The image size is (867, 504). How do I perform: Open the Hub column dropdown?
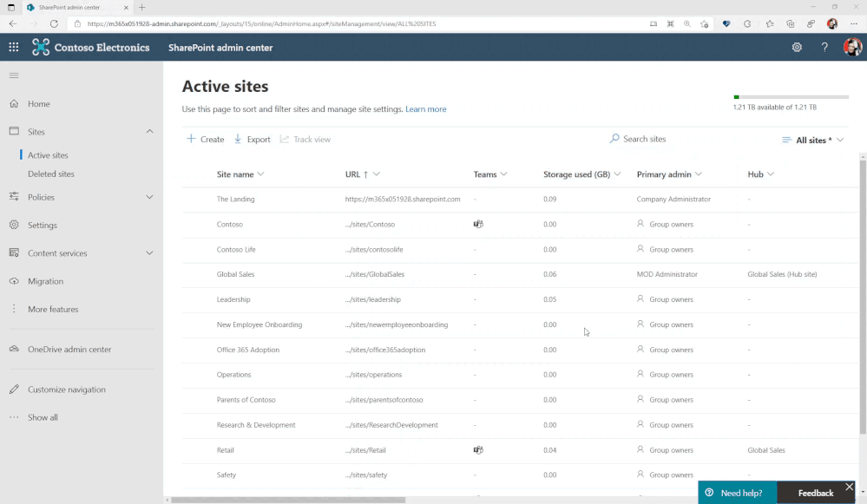(771, 174)
